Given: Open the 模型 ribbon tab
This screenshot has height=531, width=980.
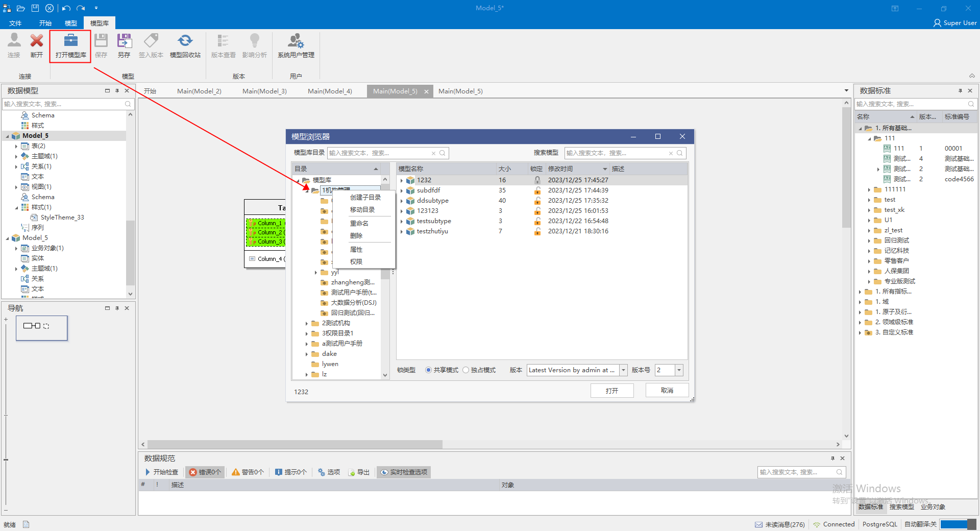Looking at the screenshot, I should click(71, 23).
